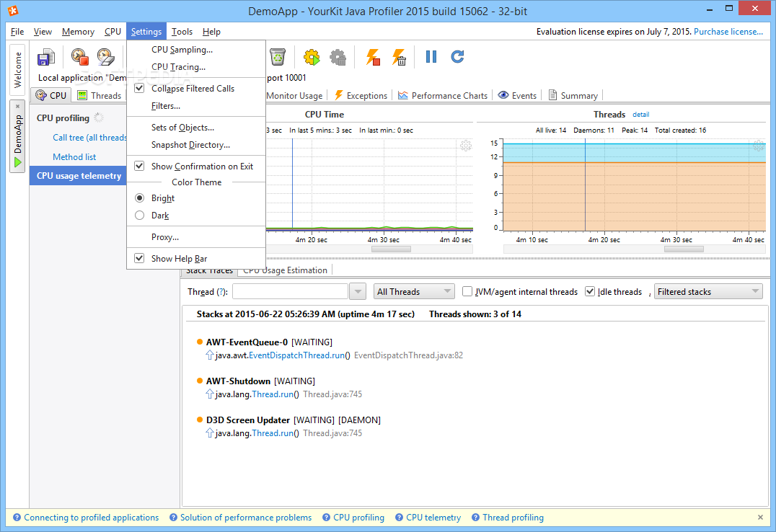Close the bottom help bar
Viewport: 776px width, 532px height.
coord(760,517)
